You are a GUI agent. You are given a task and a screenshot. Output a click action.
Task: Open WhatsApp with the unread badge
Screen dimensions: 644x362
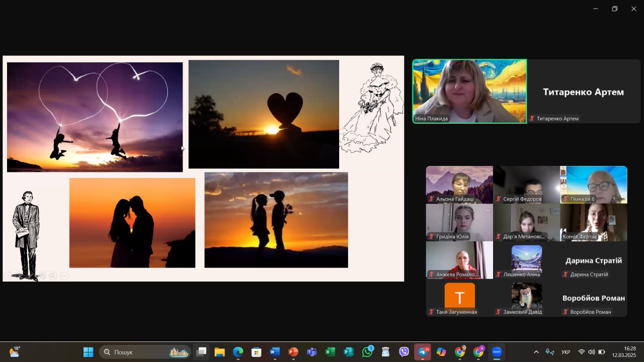[367, 352]
